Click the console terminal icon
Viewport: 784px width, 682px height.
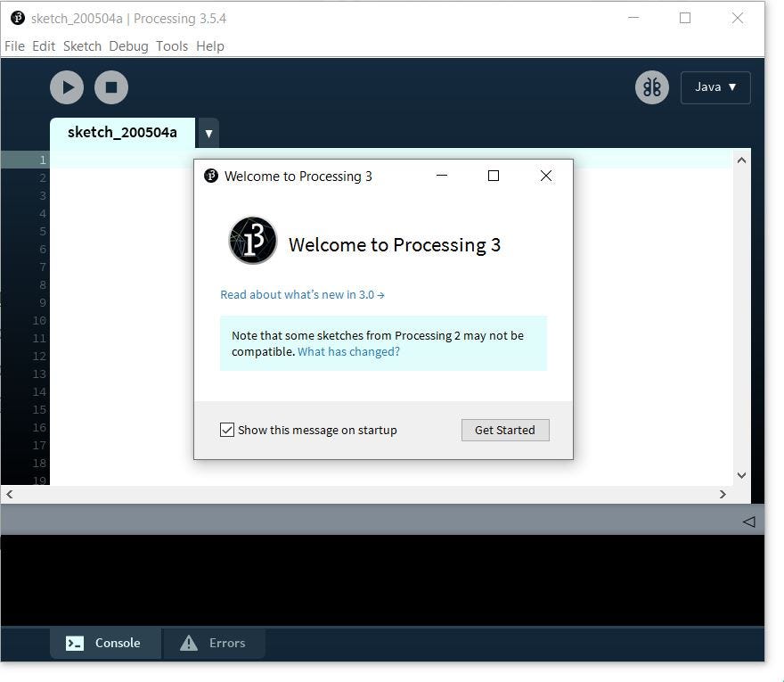tap(75, 643)
